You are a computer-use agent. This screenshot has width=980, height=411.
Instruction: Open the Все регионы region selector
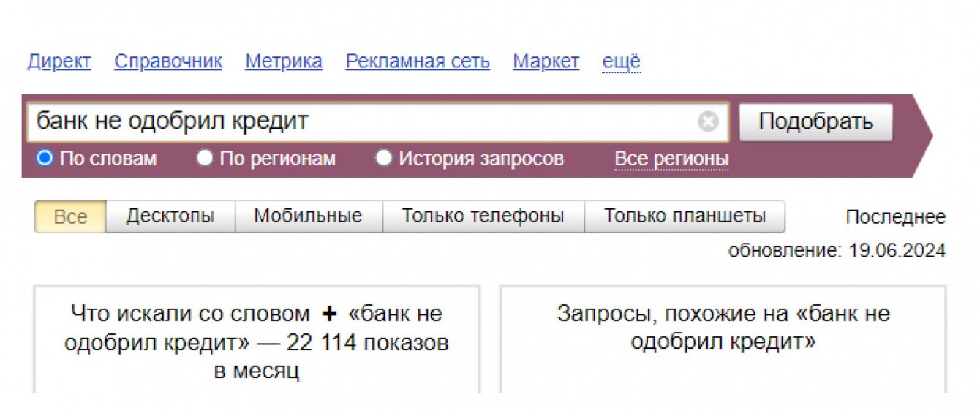tap(671, 159)
